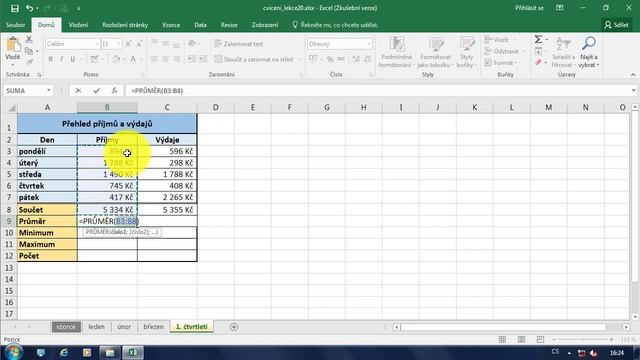640x360 pixels.
Task: Click the Cut scissors icon
Action: point(29,40)
